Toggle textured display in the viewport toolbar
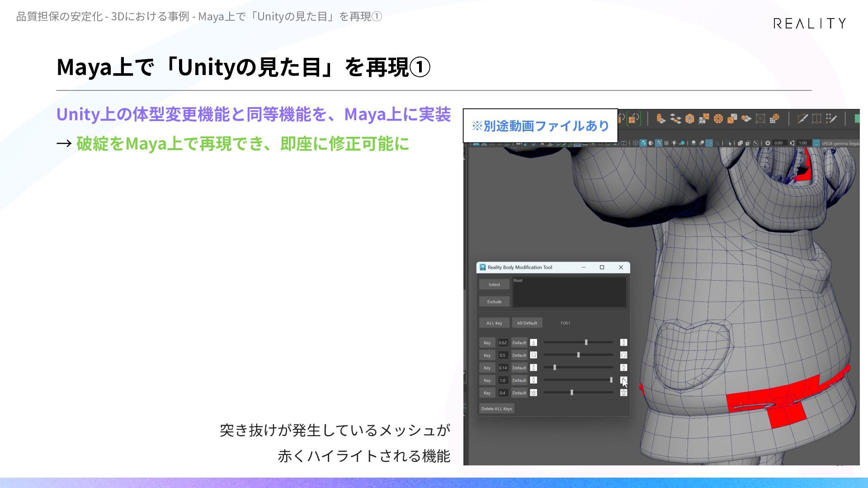 click(666, 143)
